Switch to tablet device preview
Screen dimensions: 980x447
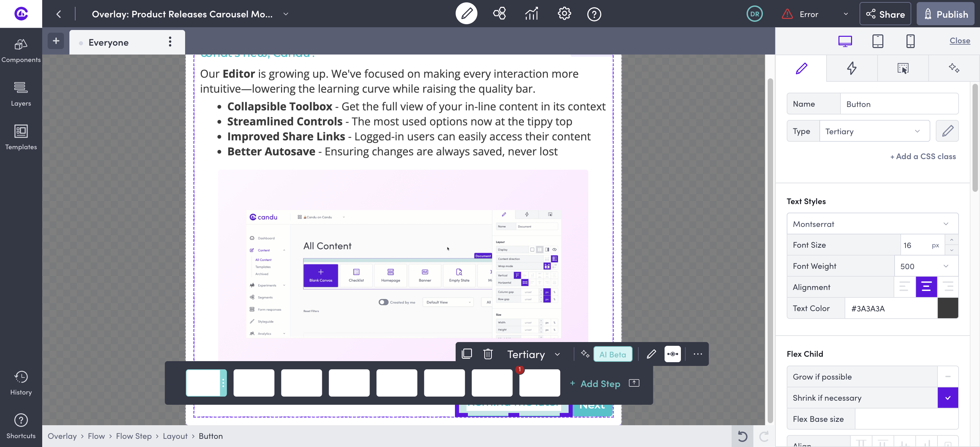(x=878, y=41)
